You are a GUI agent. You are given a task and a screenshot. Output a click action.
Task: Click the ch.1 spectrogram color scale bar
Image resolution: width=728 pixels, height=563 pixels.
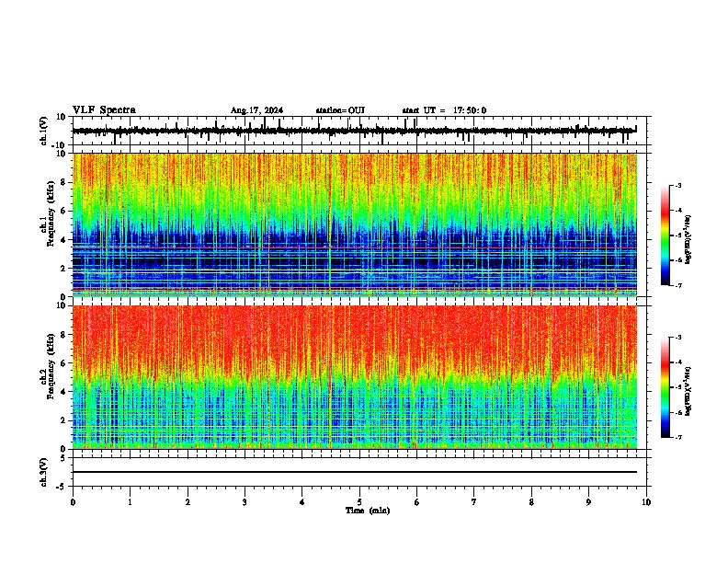[665, 236]
